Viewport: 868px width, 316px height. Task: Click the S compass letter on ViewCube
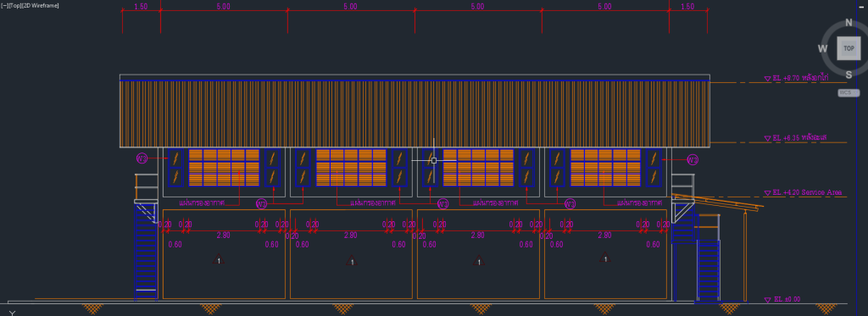[849, 75]
